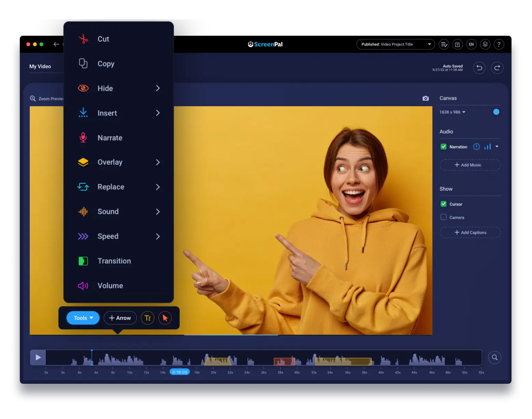Click the Add Music button
Viewport: 532px width, 419px height.
(x=470, y=165)
